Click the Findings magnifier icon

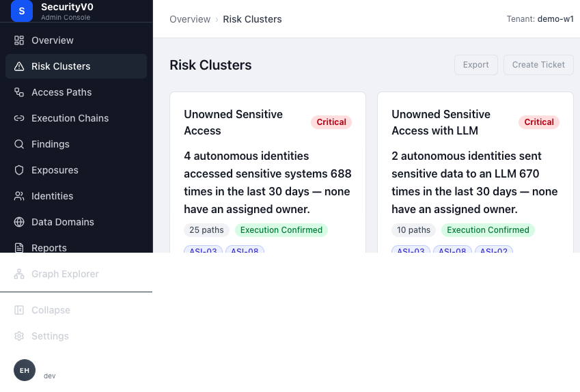[19, 144]
